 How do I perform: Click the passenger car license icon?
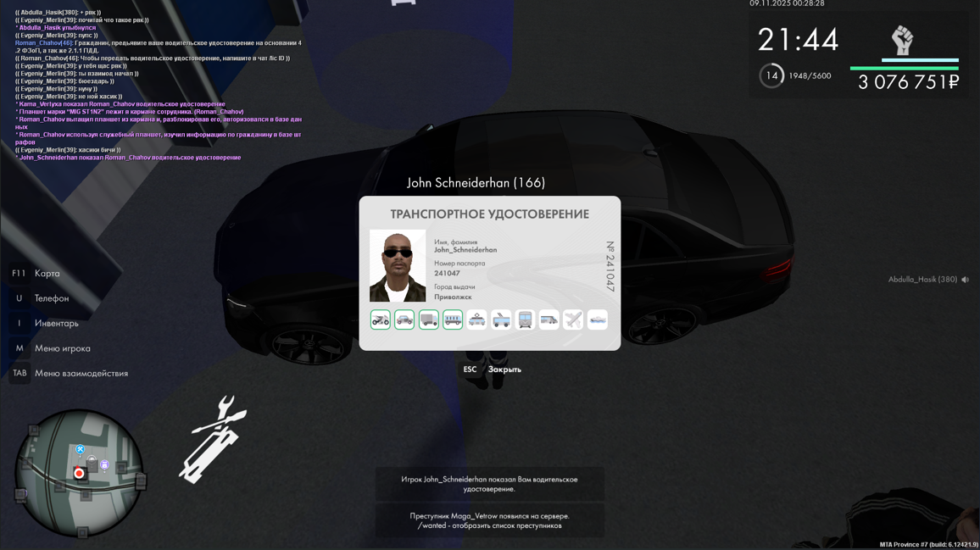(x=404, y=320)
